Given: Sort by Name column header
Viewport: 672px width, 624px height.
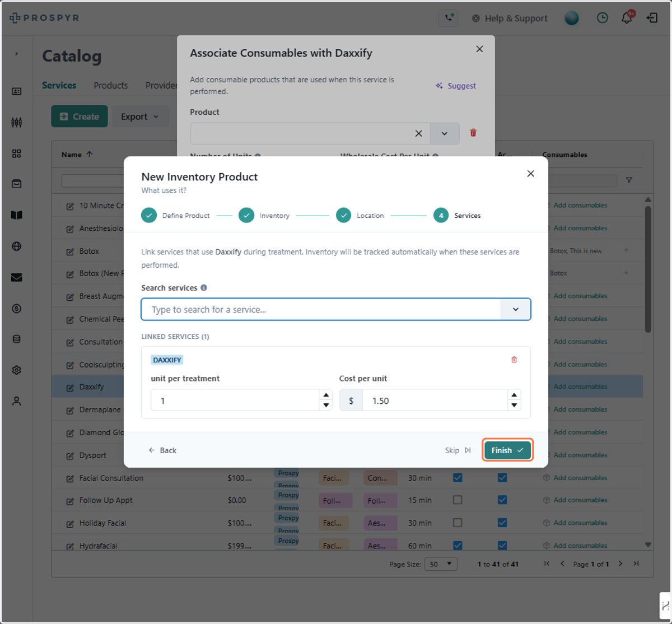Looking at the screenshot, I should (77, 155).
